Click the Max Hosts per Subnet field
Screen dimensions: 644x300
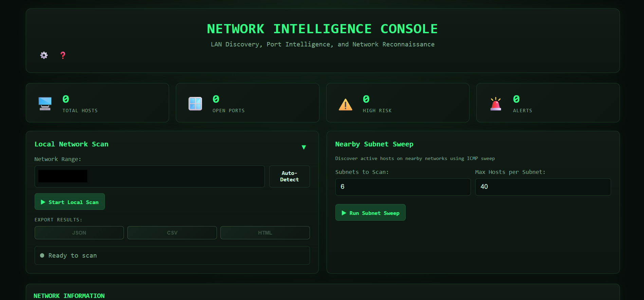[543, 187]
